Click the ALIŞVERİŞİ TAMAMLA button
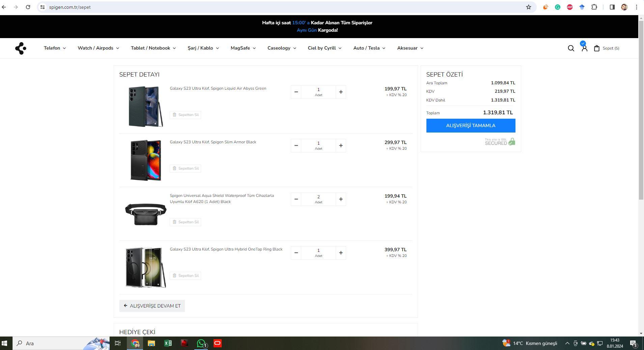 471,125
